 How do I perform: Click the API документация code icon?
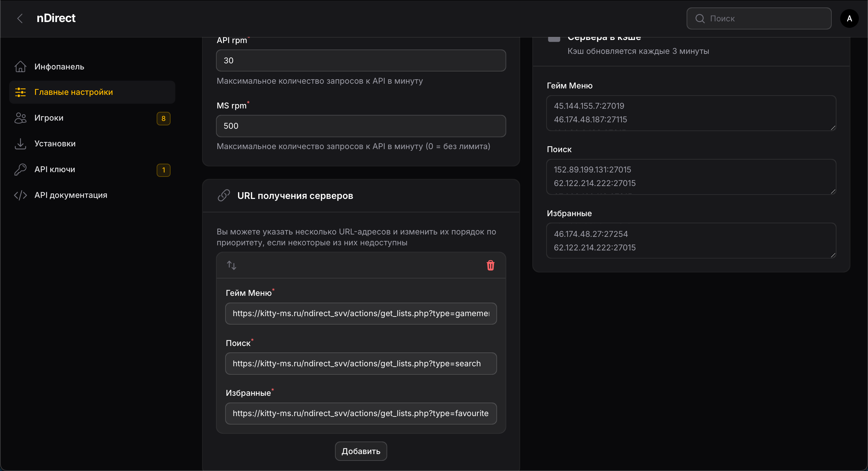(20, 195)
